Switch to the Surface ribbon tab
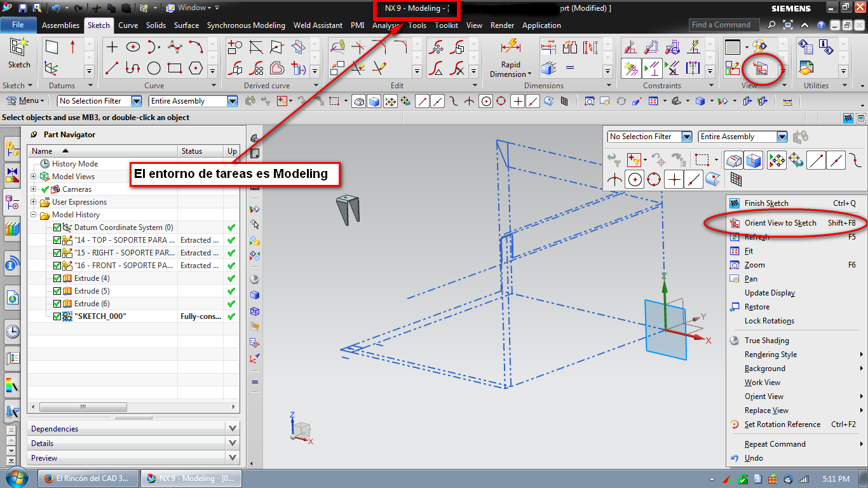868x488 pixels. point(186,25)
